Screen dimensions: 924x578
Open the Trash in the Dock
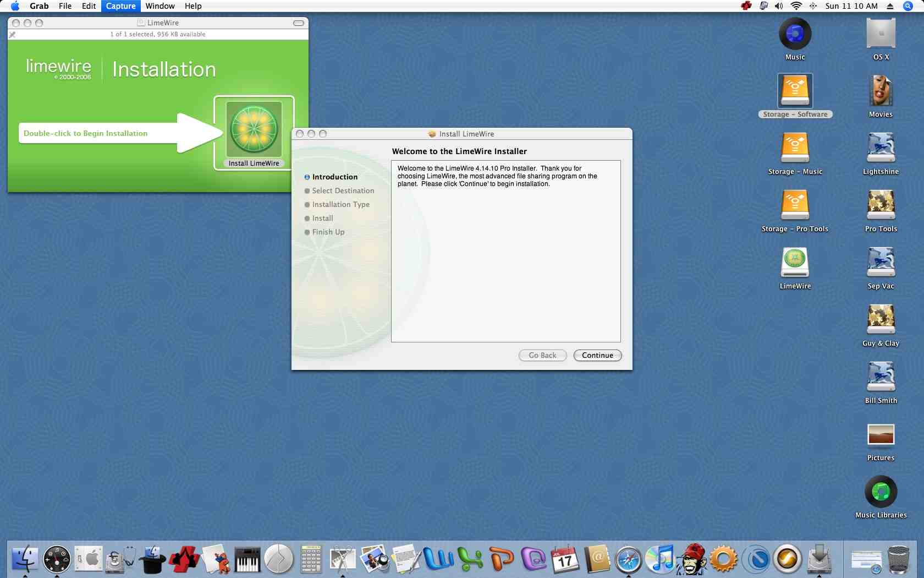(899, 560)
